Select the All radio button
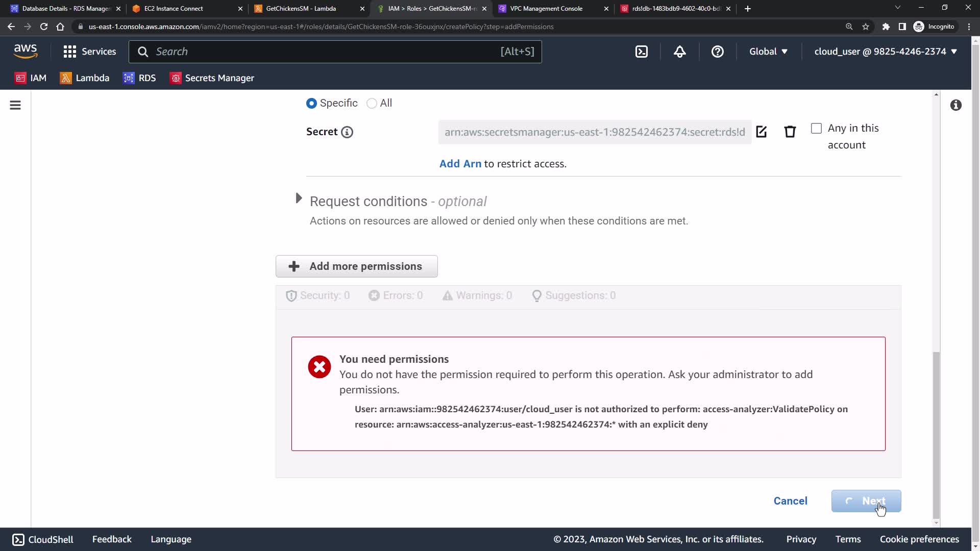 click(372, 103)
